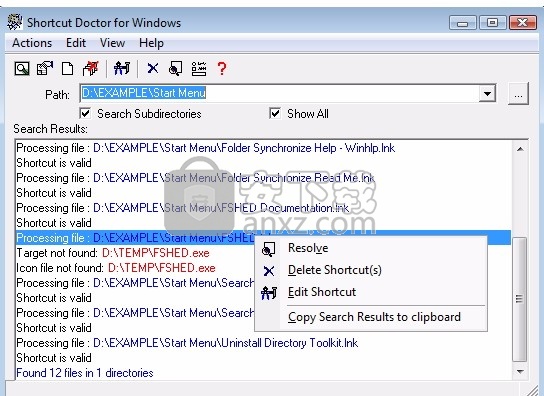Image resolution: width=544 pixels, height=396 pixels.
Task: Select the Folder Synchronize Help - Winhlp.lnk row
Action: point(264,148)
